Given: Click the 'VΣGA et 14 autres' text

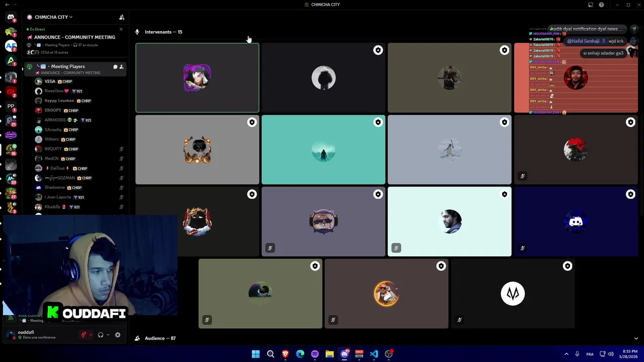Looking at the screenshot, I should tap(54, 52).
